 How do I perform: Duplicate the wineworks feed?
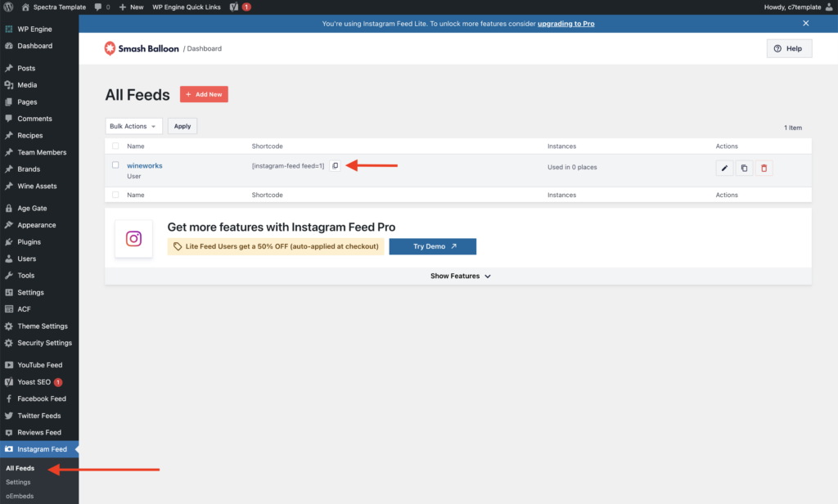(x=744, y=168)
